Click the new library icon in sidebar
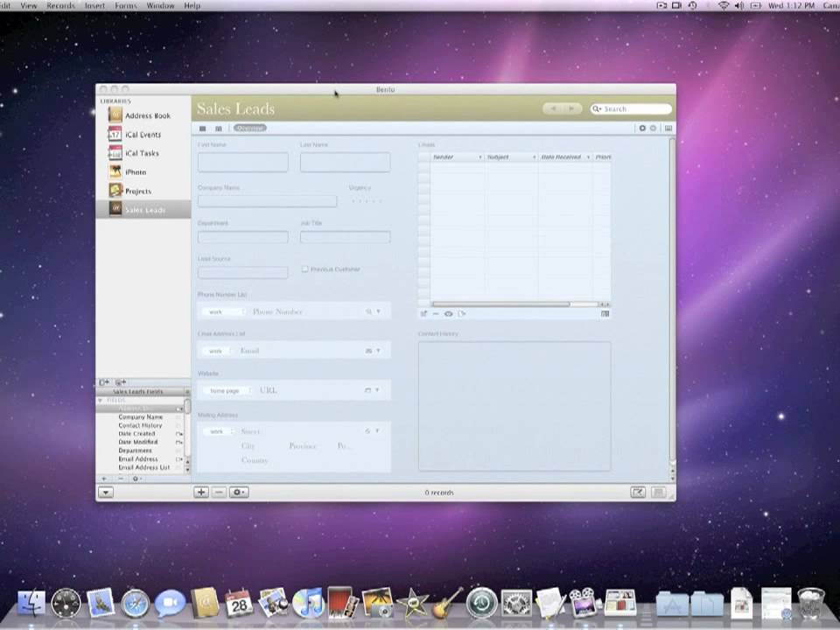 pos(104,382)
